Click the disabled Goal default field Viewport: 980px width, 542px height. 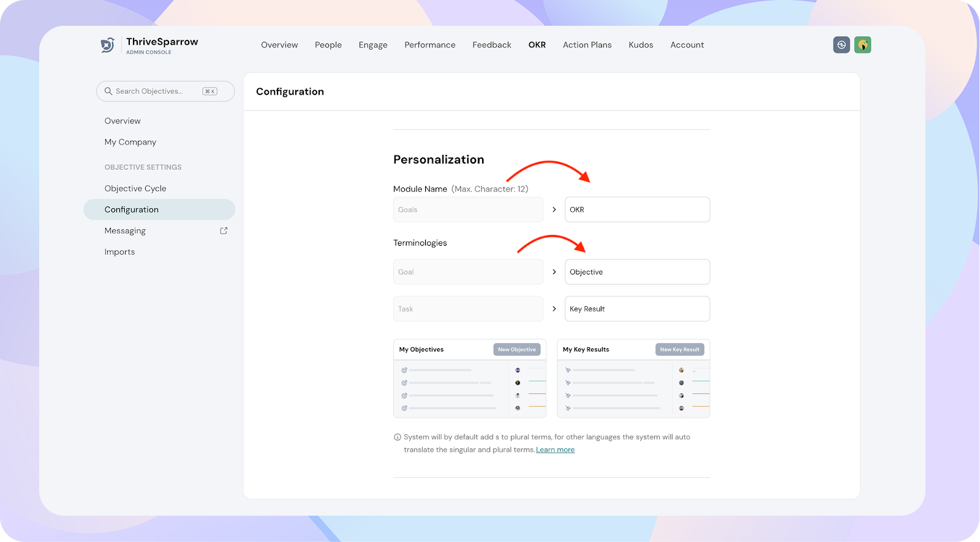point(468,272)
